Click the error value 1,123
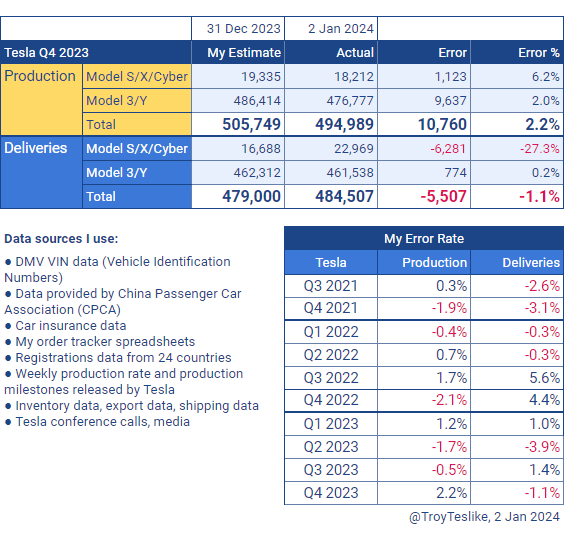This screenshot has width=564, height=534. [424, 77]
